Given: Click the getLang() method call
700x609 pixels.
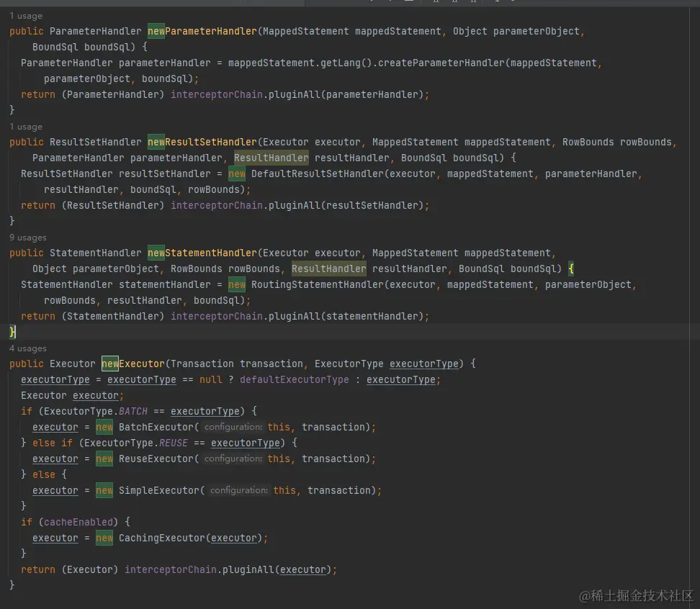Looking at the screenshot, I should [x=346, y=63].
